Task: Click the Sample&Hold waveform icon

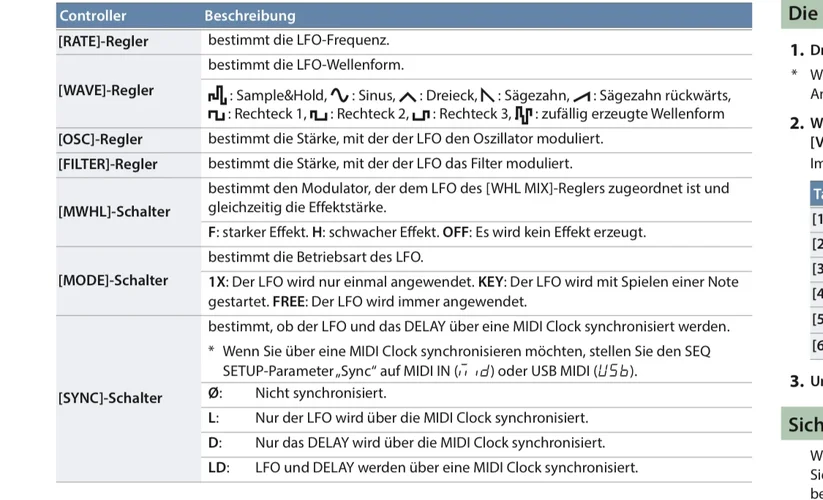Action: (217, 96)
